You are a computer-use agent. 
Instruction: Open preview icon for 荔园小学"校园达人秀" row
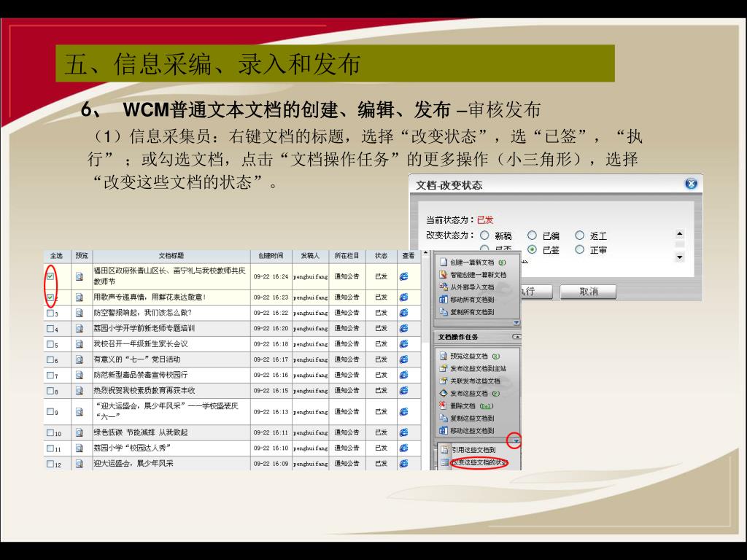80,448
